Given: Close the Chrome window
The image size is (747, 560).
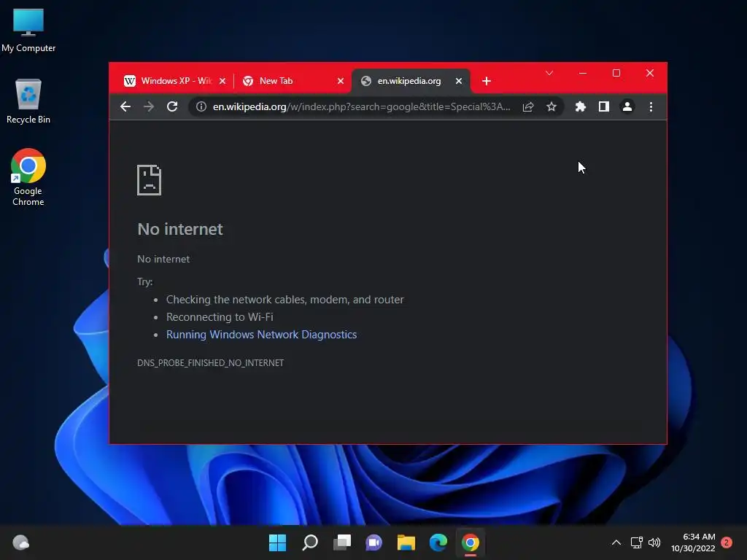Looking at the screenshot, I should (650, 73).
